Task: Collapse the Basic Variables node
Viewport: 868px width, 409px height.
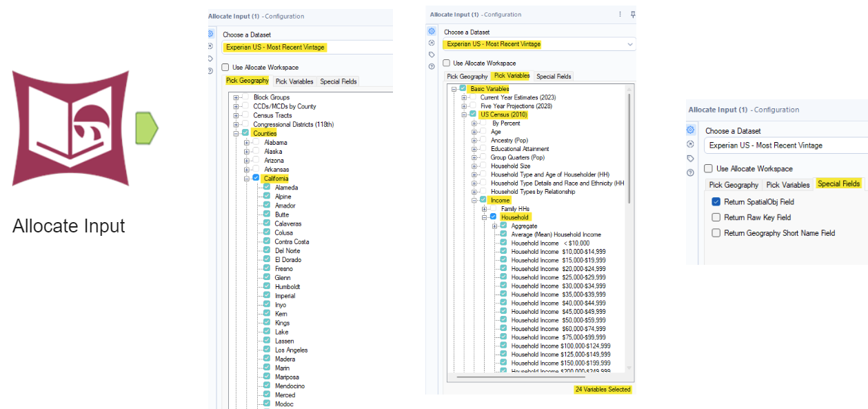Action: (x=454, y=89)
